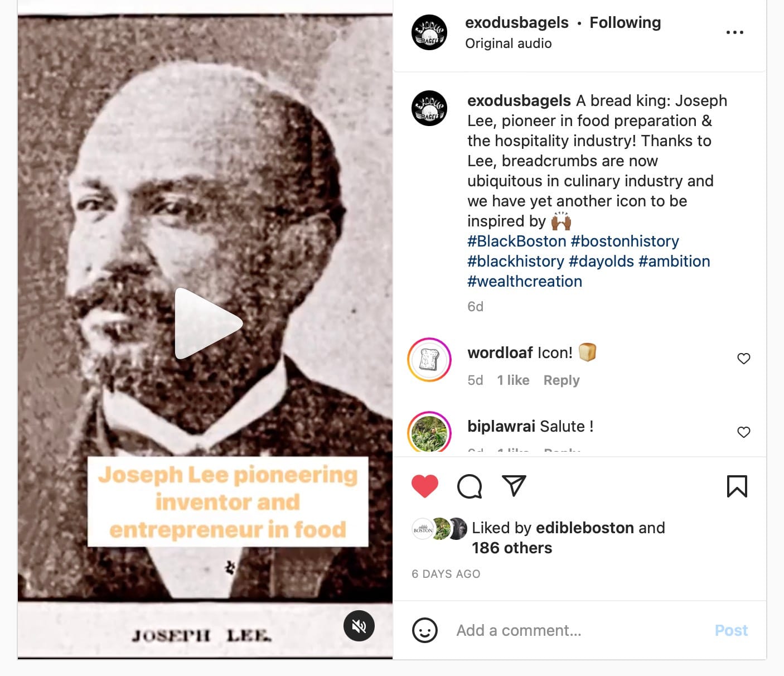The width and height of the screenshot is (784, 676).
Task: Unmute video with the speaker icon
Action: click(359, 626)
